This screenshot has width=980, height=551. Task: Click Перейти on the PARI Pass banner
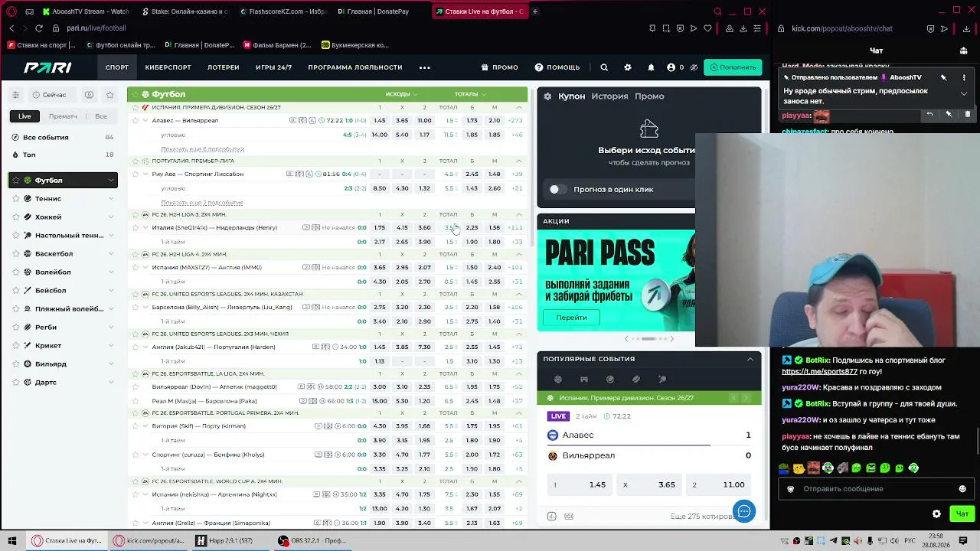click(572, 318)
